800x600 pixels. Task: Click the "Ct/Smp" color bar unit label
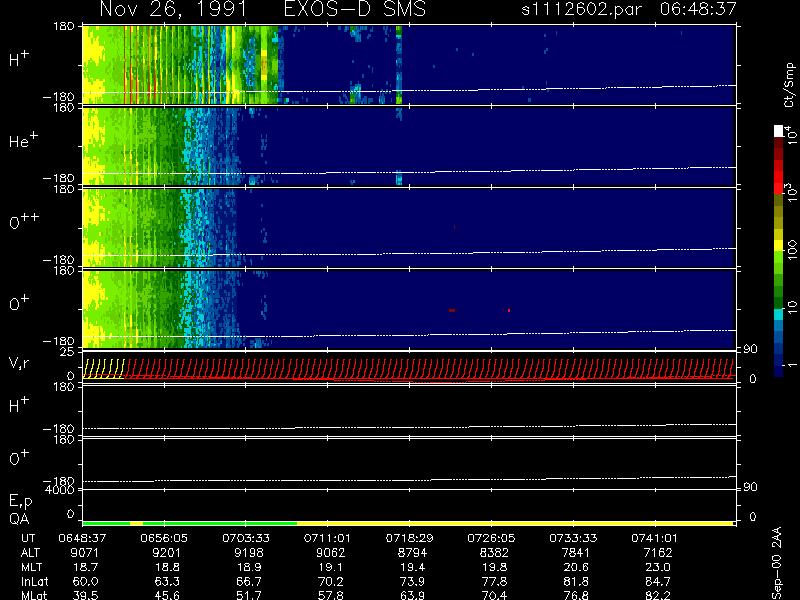790,85
